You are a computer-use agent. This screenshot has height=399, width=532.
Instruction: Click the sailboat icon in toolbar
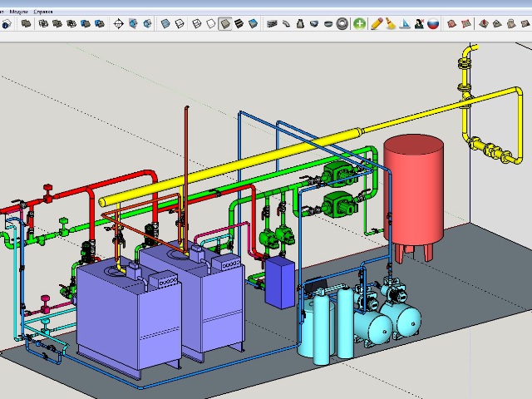[405, 24]
